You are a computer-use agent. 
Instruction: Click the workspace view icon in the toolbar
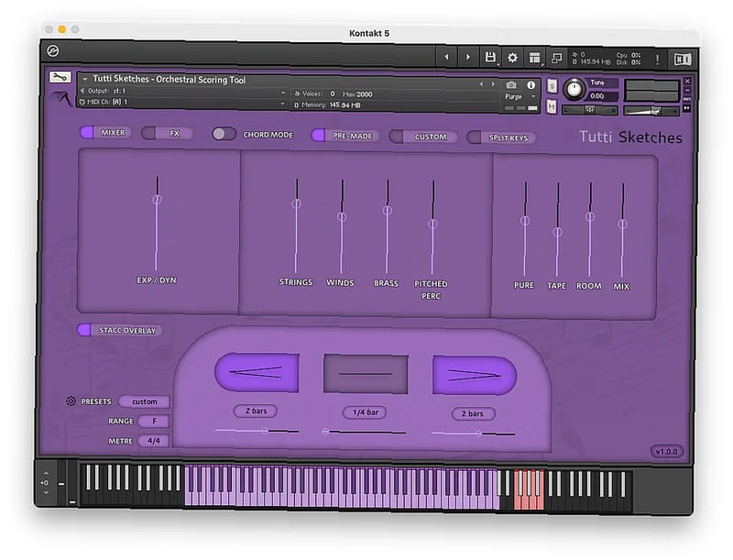click(x=537, y=58)
